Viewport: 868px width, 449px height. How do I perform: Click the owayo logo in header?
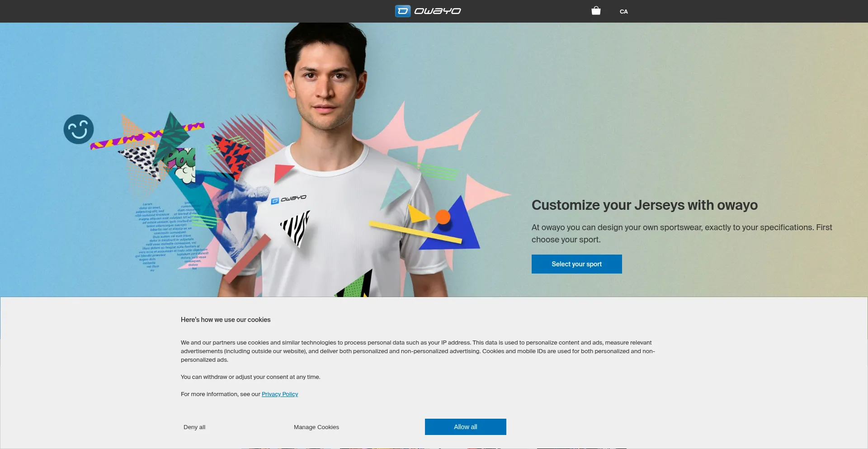[x=428, y=11]
